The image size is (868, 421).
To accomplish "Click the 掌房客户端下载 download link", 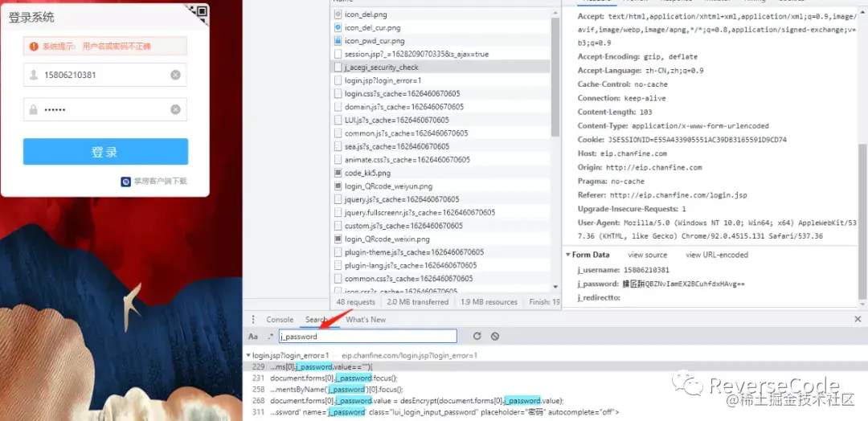I will pyautogui.click(x=160, y=181).
